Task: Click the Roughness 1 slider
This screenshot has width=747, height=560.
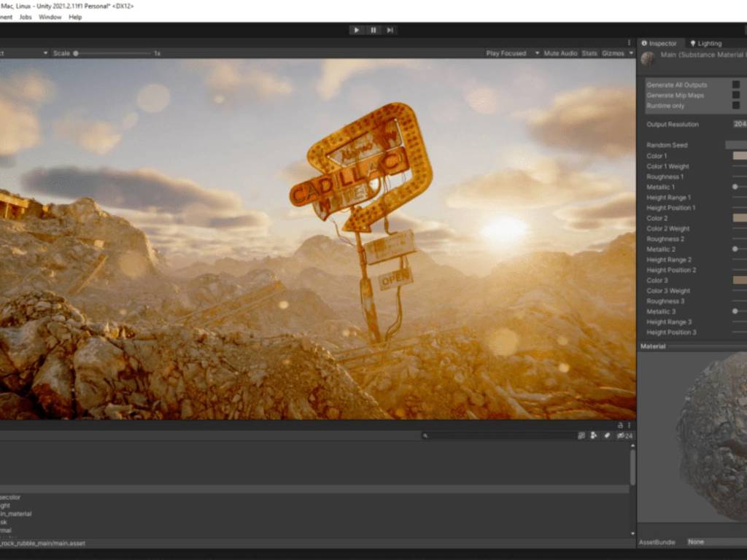Action: point(740,176)
